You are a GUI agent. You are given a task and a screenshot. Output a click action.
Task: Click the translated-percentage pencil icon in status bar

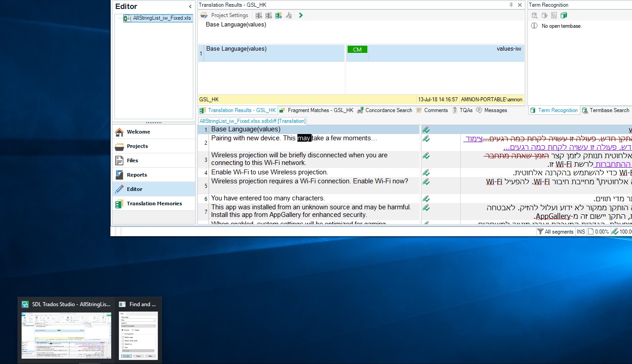point(615,232)
